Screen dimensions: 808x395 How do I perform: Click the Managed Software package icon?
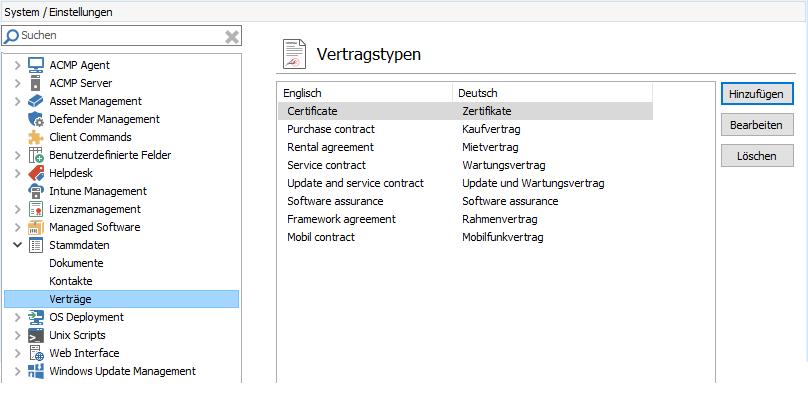coord(36,227)
